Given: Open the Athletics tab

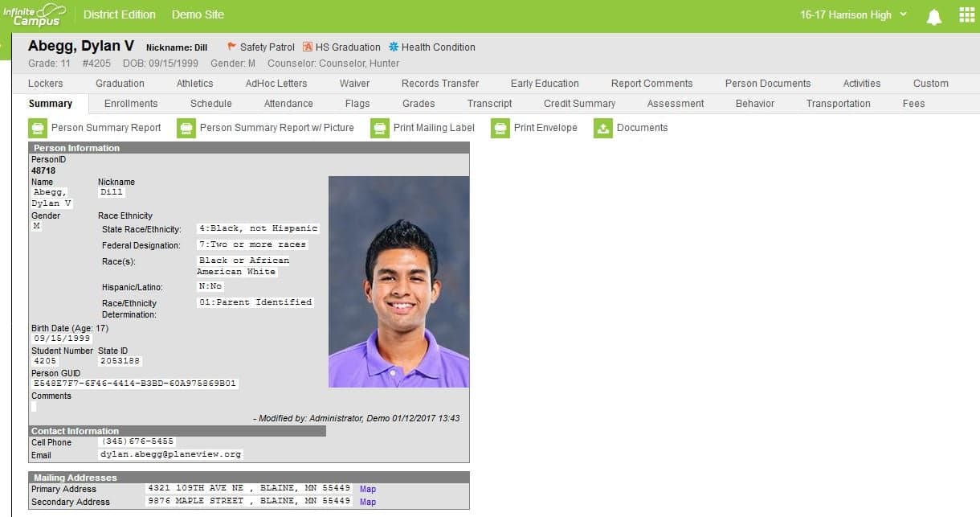Looking at the screenshot, I should pyautogui.click(x=194, y=84).
